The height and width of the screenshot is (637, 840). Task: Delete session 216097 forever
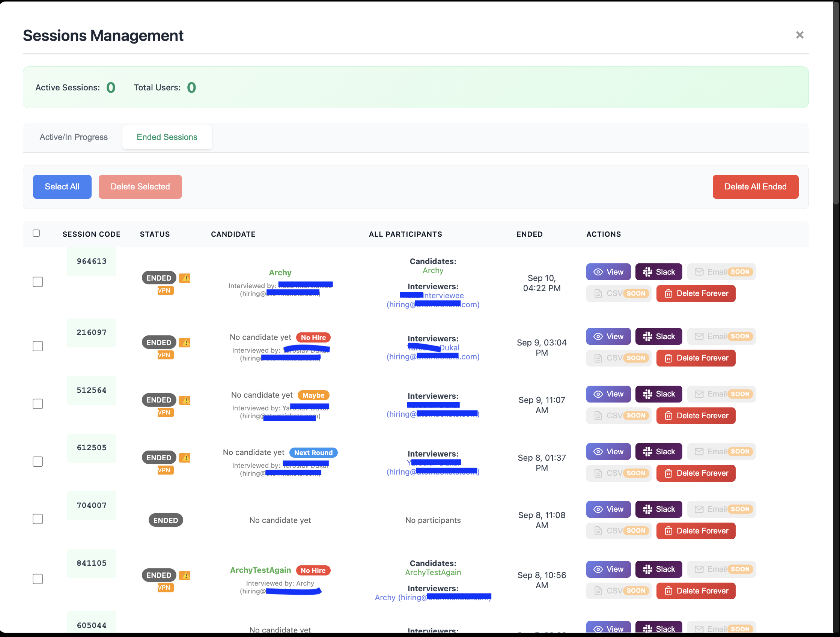point(696,358)
